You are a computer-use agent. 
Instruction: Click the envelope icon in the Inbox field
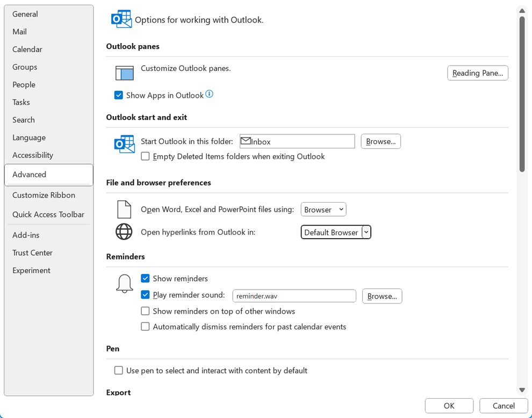tap(246, 141)
